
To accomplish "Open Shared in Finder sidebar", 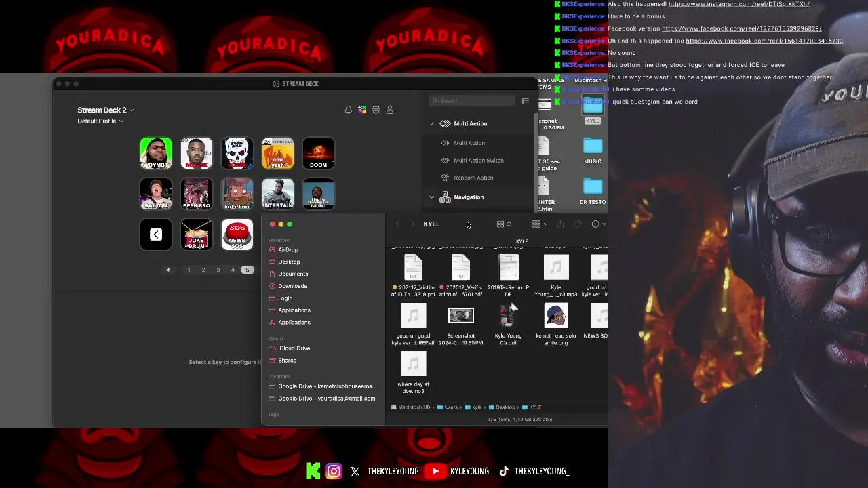I will tap(288, 361).
